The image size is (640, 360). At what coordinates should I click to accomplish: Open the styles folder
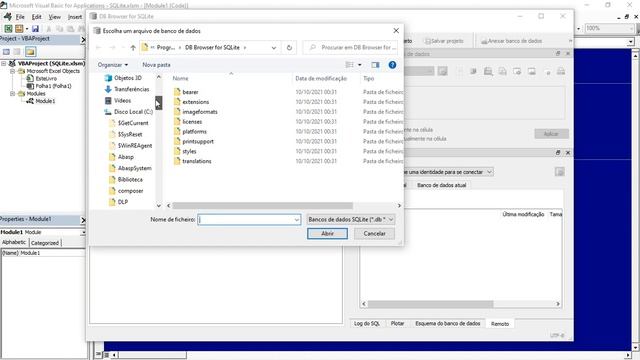[189, 151]
